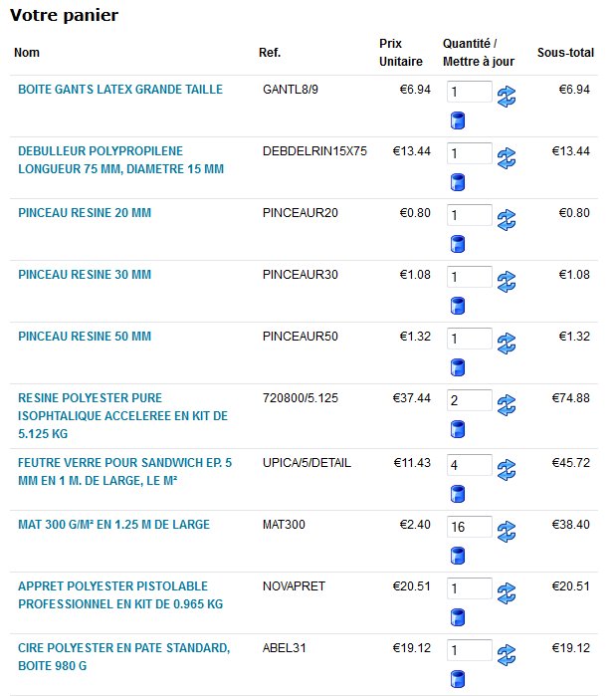Focus quantity box for FEUTRE VERRE item
The width and height of the screenshot is (616, 696).
[470, 465]
